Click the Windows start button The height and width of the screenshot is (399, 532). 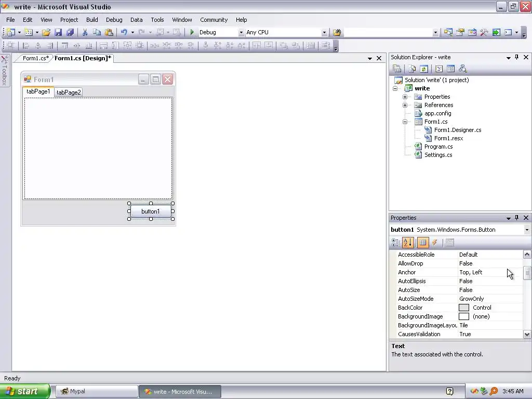point(25,391)
